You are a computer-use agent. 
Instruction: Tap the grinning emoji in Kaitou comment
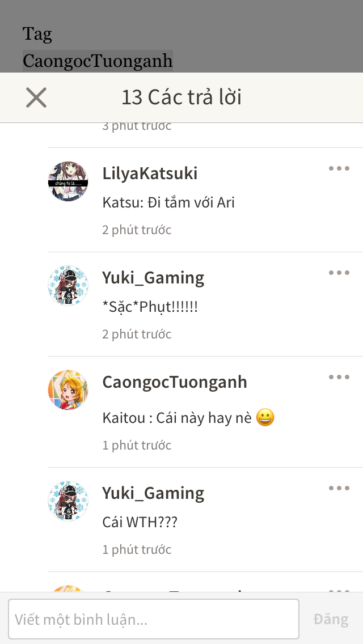(x=265, y=418)
